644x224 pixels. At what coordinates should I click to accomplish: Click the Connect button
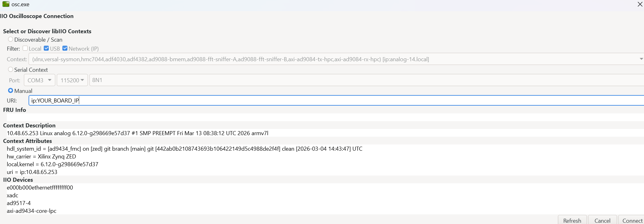coord(632,220)
